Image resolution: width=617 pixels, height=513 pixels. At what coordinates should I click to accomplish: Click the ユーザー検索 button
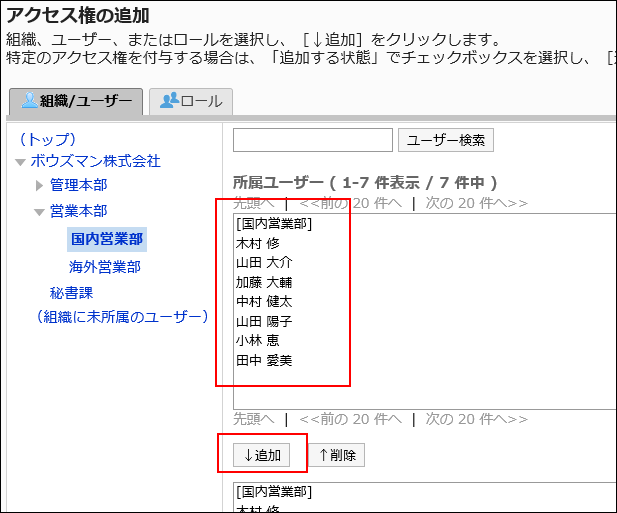tap(446, 140)
